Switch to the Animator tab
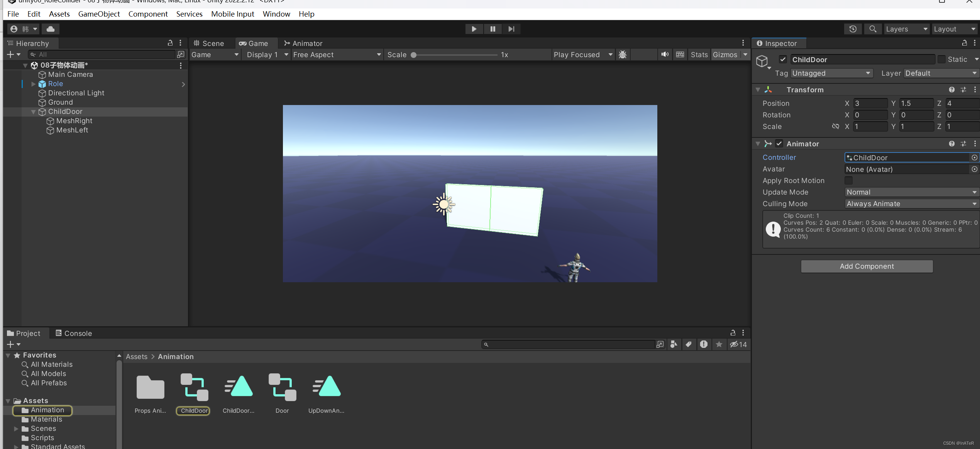This screenshot has width=980, height=449. [303, 43]
